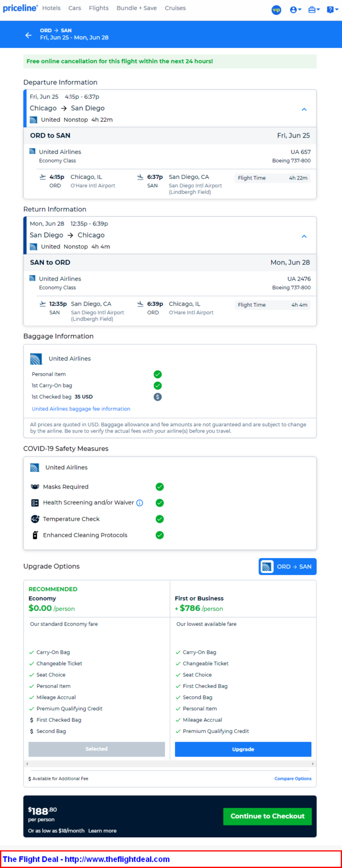This screenshot has width=342, height=868.
Task: Click the United logo in Baggage Information
Action: click(36, 359)
